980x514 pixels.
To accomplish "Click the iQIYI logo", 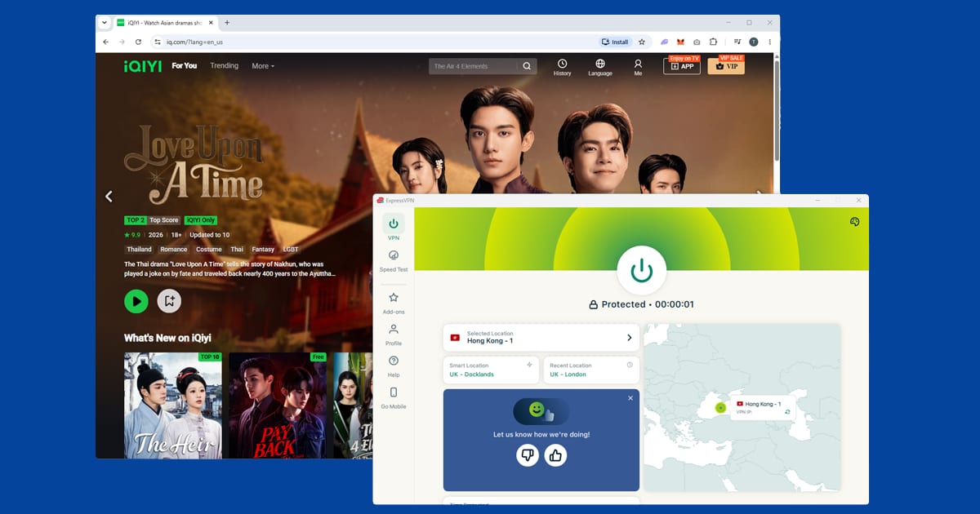I will (x=141, y=65).
